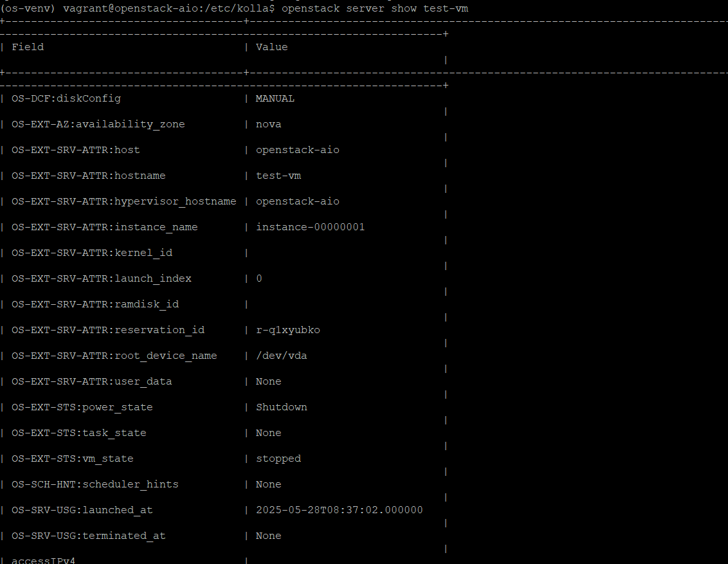Click the 'stopped' vm_state value
728x564 pixels.
(x=278, y=459)
